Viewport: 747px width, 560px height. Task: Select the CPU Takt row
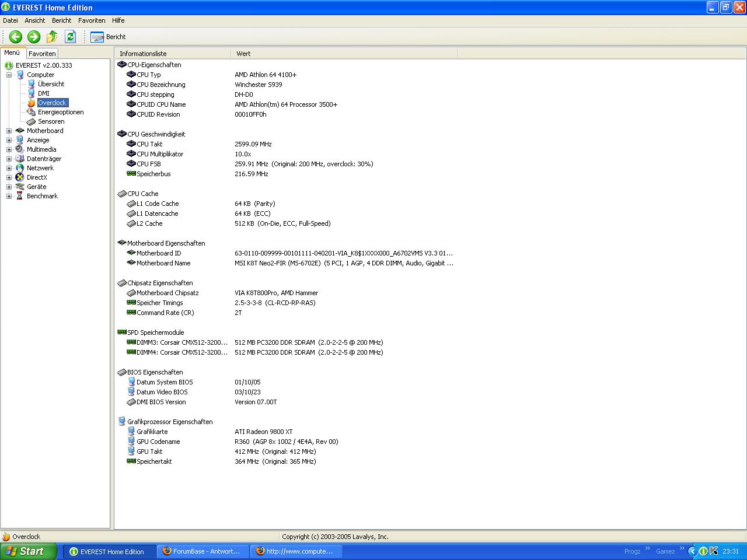point(286,144)
